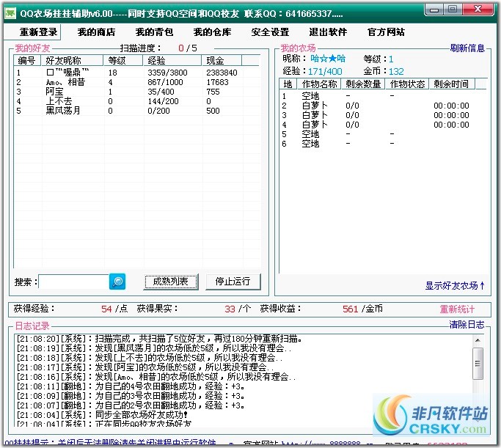The height and width of the screenshot is (448, 501).
Task: Click the log panel scroll down arrow
Action: (478, 420)
